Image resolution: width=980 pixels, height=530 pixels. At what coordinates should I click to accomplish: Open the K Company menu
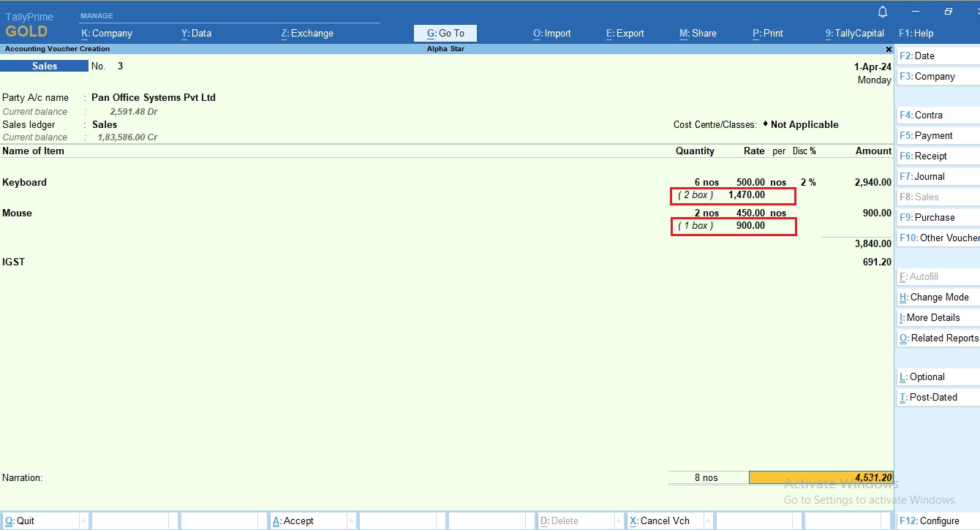click(x=106, y=33)
